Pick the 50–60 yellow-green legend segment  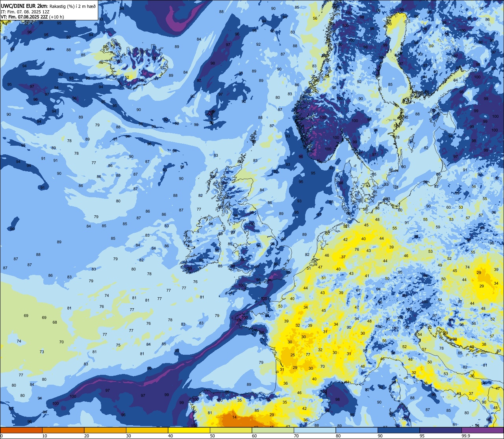[231, 430]
